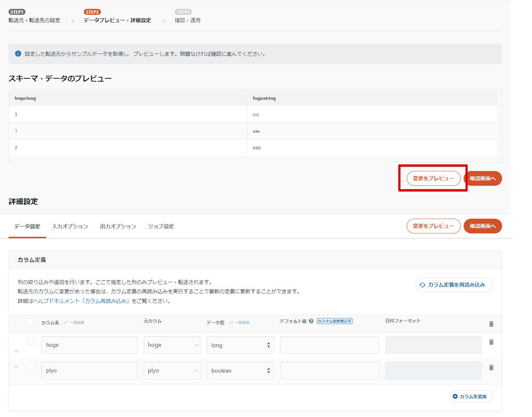Select STEP2 データプレビュー・詳細設定

click(117, 17)
